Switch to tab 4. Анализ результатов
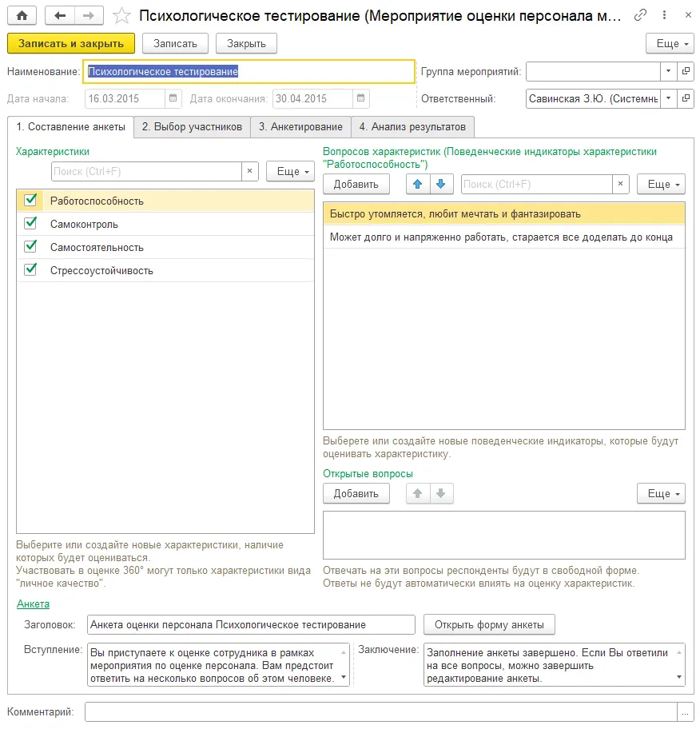 pos(413,127)
